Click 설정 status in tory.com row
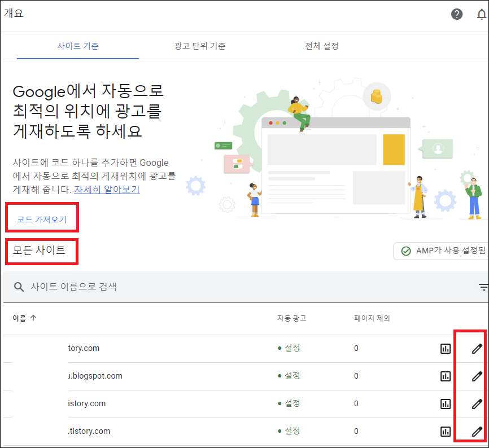 pos(289,348)
